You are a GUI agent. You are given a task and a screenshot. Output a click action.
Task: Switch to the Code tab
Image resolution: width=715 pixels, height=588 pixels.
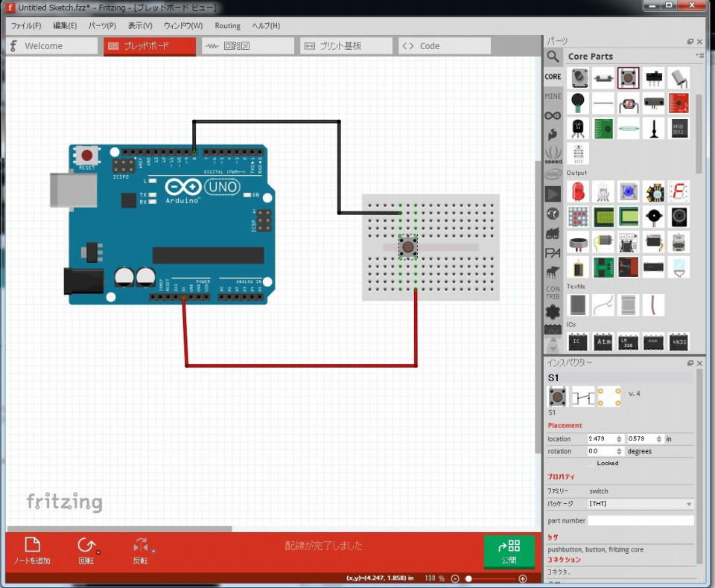point(444,46)
